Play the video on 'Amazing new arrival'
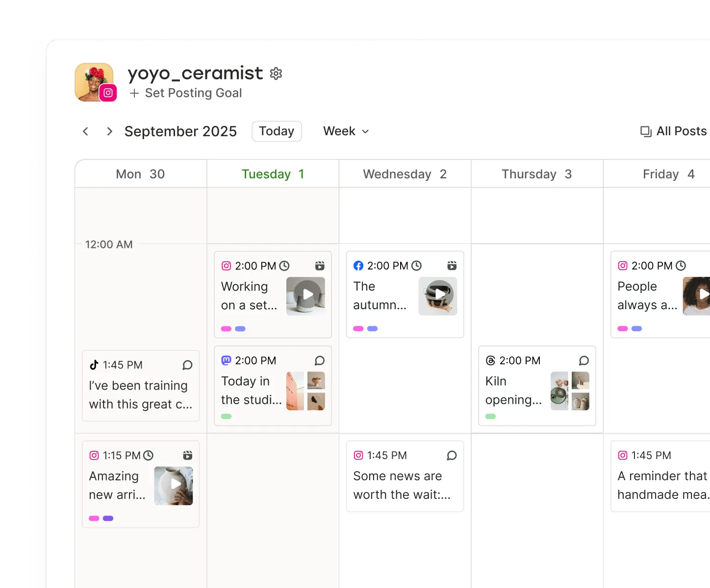The width and height of the screenshot is (710, 588). (x=174, y=485)
